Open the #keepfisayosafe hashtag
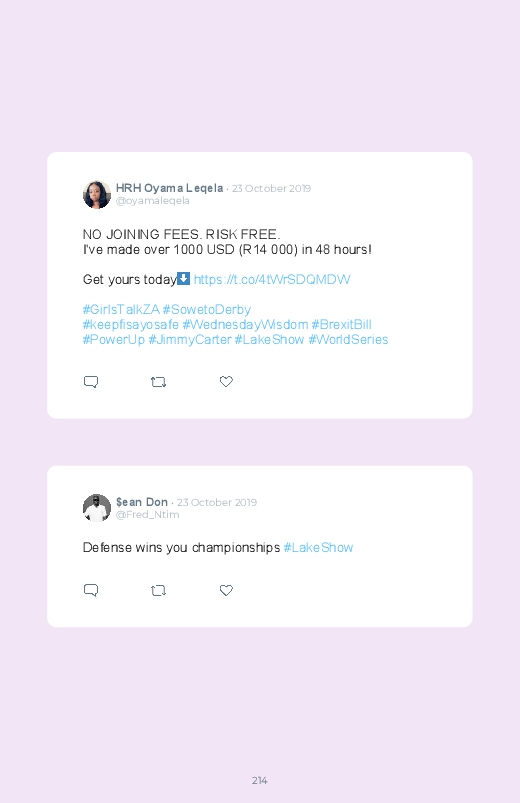Viewport: 520px width, 803px height. 131,325
